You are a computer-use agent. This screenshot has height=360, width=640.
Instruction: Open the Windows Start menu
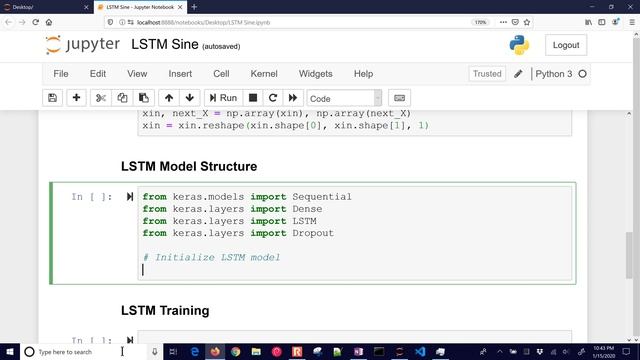coord(10,352)
